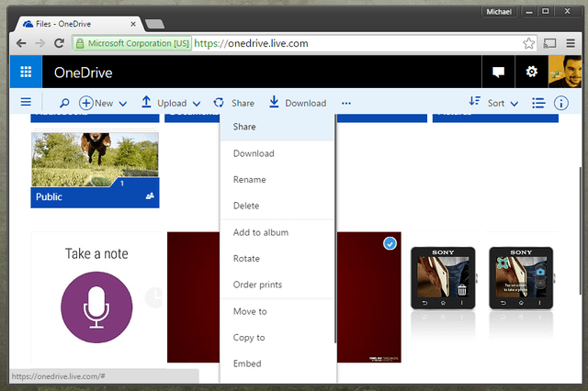Switch to list view icon
Screen dimensions: 588x391
coord(538,103)
